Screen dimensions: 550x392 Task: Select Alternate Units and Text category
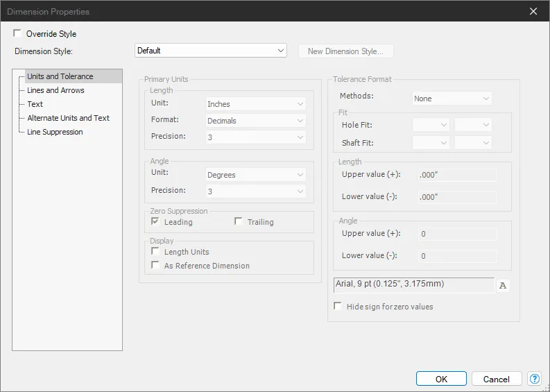coord(69,118)
